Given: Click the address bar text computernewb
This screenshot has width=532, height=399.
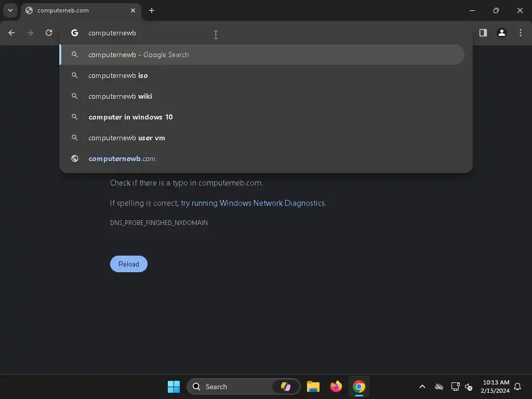Looking at the screenshot, I should pos(112,33).
